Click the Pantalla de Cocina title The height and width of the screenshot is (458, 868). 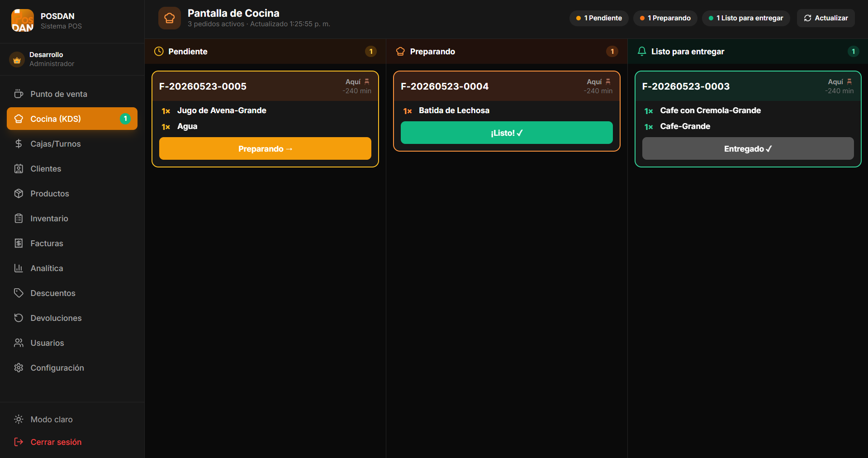233,13
